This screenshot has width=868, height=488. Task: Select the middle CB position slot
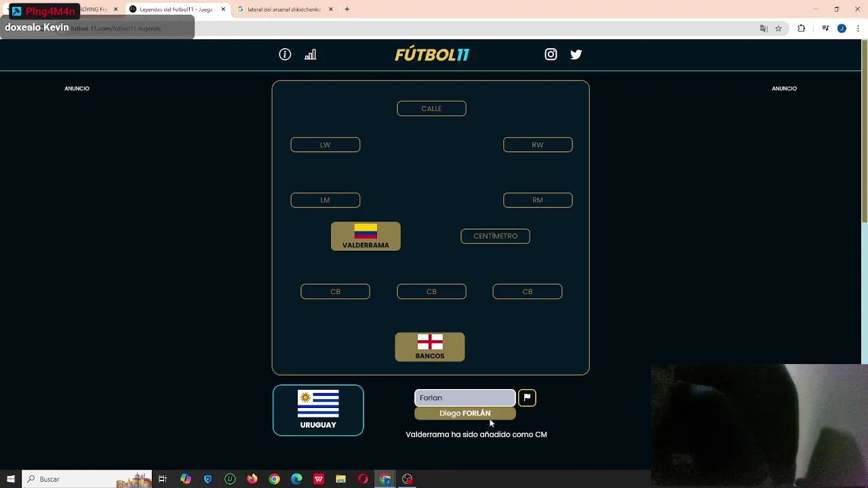431,291
